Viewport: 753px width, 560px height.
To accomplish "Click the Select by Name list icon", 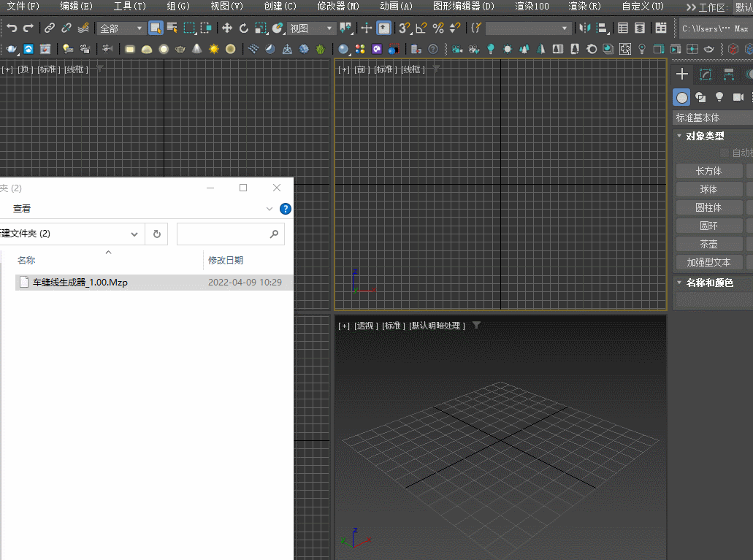I will tap(172, 28).
